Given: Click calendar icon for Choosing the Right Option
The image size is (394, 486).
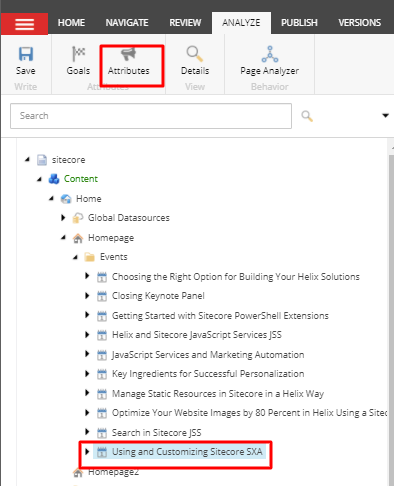Looking at the screenshot, I should (x=102, y=277).
